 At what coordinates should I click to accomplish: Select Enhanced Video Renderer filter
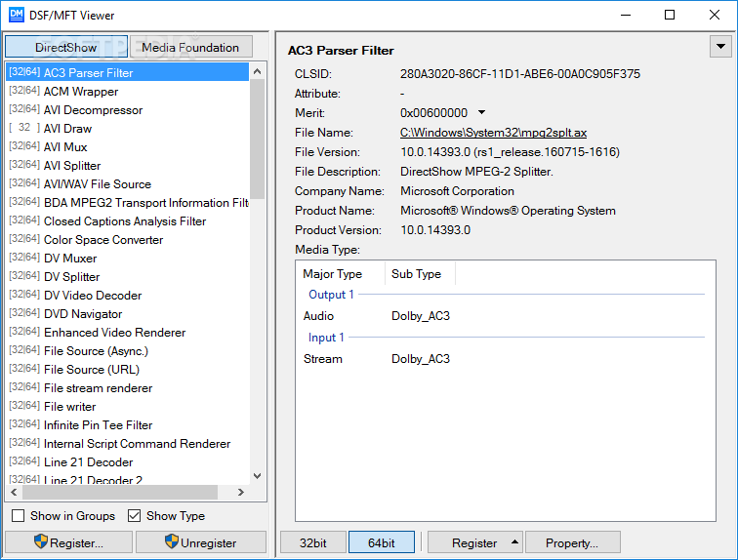click(127, 333)
